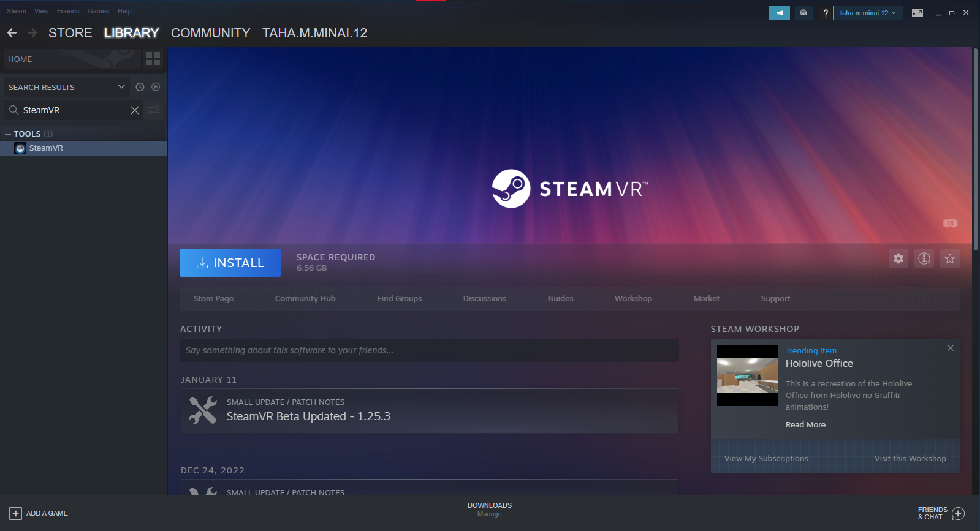Select SteamVR in the library list
The height and width of the screenshot is (531, 980).
click(x=83, y=148)
